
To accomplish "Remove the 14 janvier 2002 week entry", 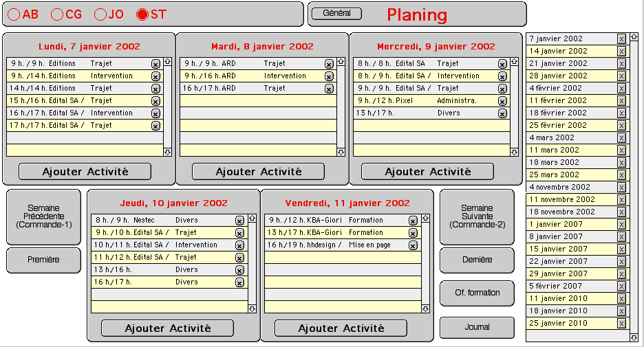I will click(621, 52).
